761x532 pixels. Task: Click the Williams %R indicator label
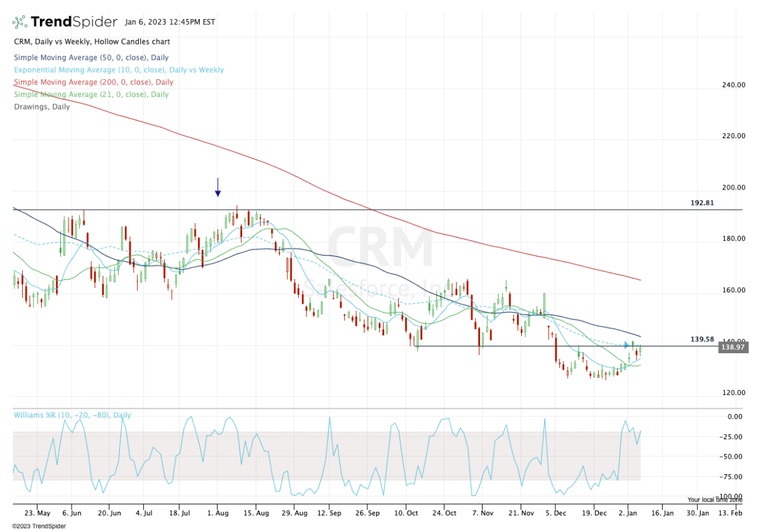point(72,414)
